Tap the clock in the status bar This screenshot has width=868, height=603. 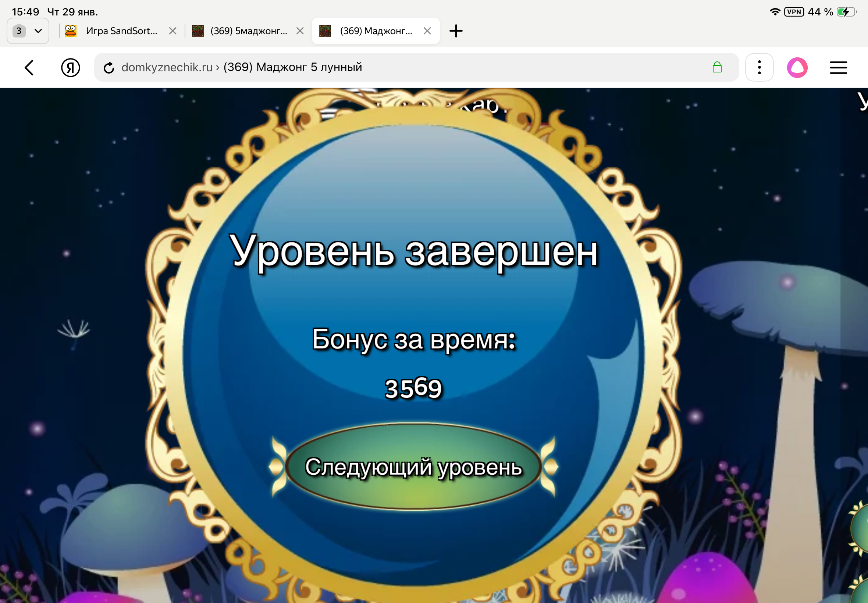(x=25, y=12)
